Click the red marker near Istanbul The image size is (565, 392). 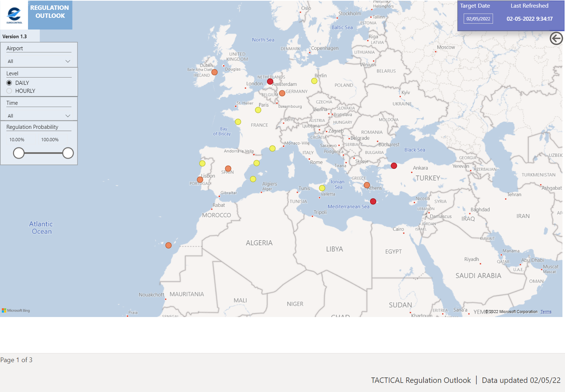[394, 166]
